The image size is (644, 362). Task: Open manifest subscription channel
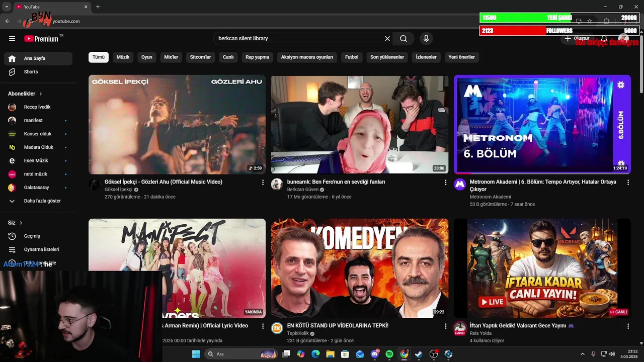38,121
